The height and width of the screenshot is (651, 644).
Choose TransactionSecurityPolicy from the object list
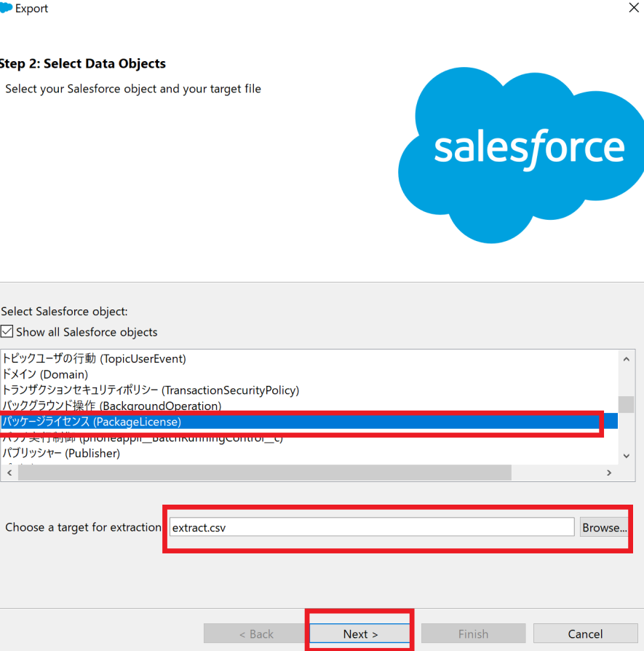click(x=309, y=390)
